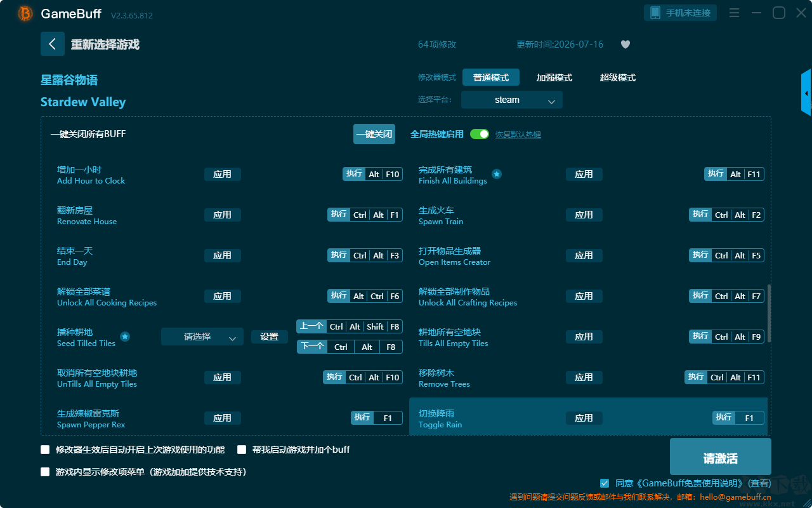Click the heart favorite icon
Viewport: 812px width, 508px height.
[x=625, y=44]
